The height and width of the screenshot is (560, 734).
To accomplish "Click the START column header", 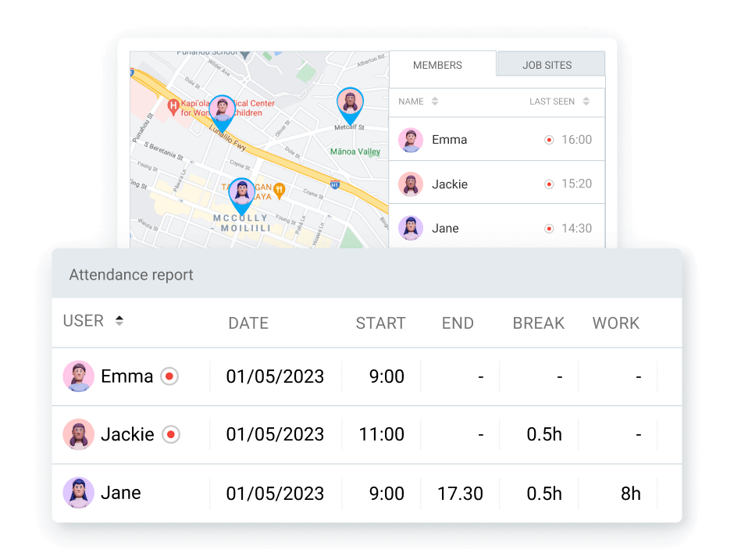I will 380,323.
